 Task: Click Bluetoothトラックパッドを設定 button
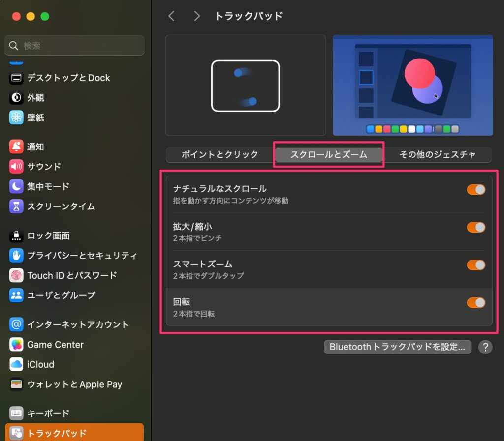(397, 347)
